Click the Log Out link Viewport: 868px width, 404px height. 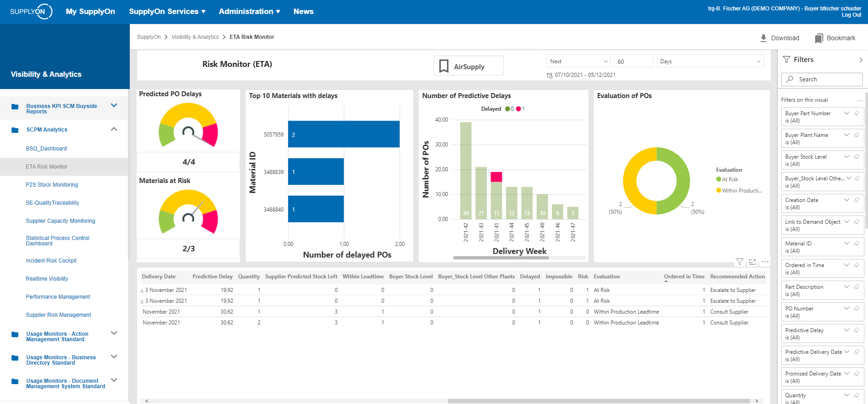tap(851, 15)
